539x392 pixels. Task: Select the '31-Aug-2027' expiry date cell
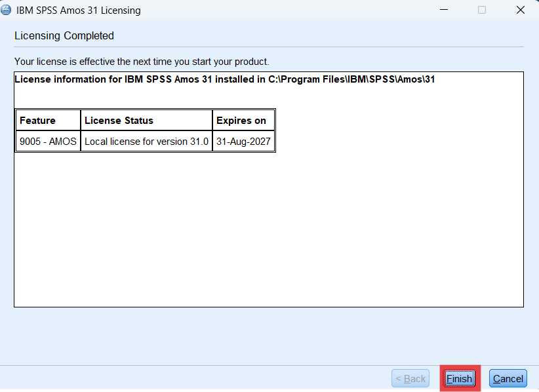click(x=243, y=141)
